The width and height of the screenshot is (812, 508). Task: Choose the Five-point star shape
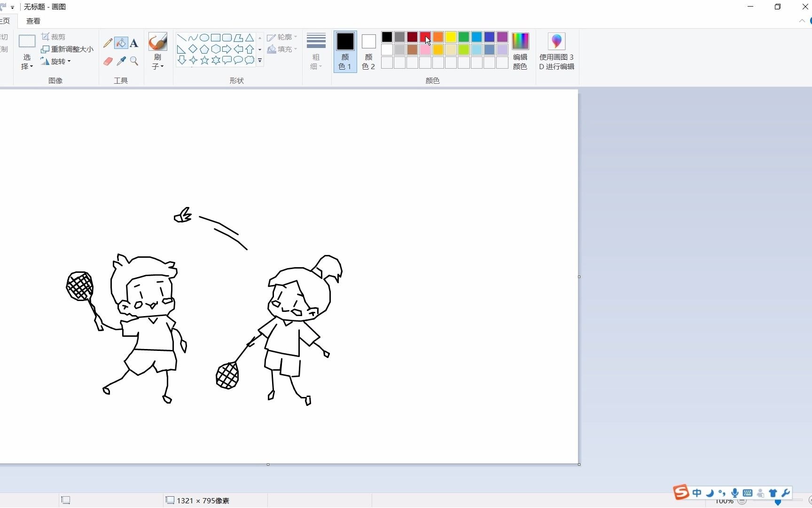(x=204, y=60)
